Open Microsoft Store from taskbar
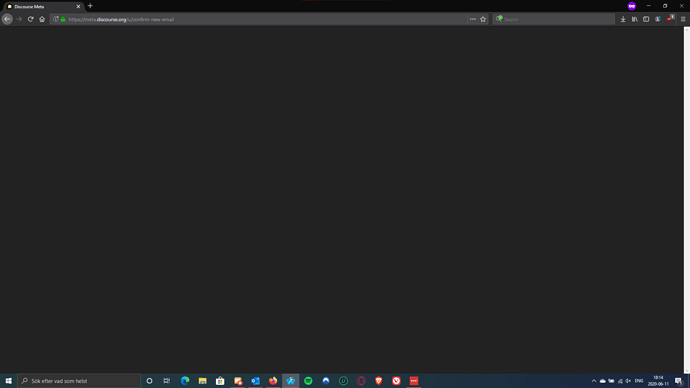 click(220, 381)
